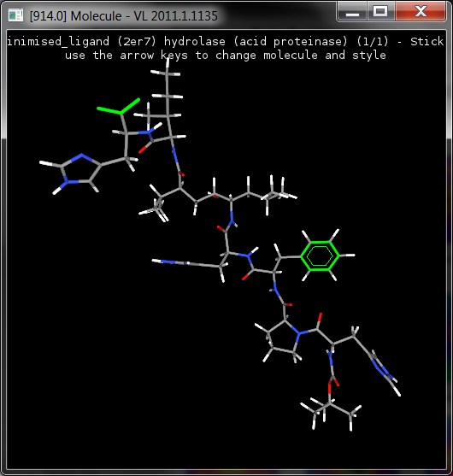Select the green highlighted phenyl ring
This screenshot has height=476, width=453.
(320, 256)
